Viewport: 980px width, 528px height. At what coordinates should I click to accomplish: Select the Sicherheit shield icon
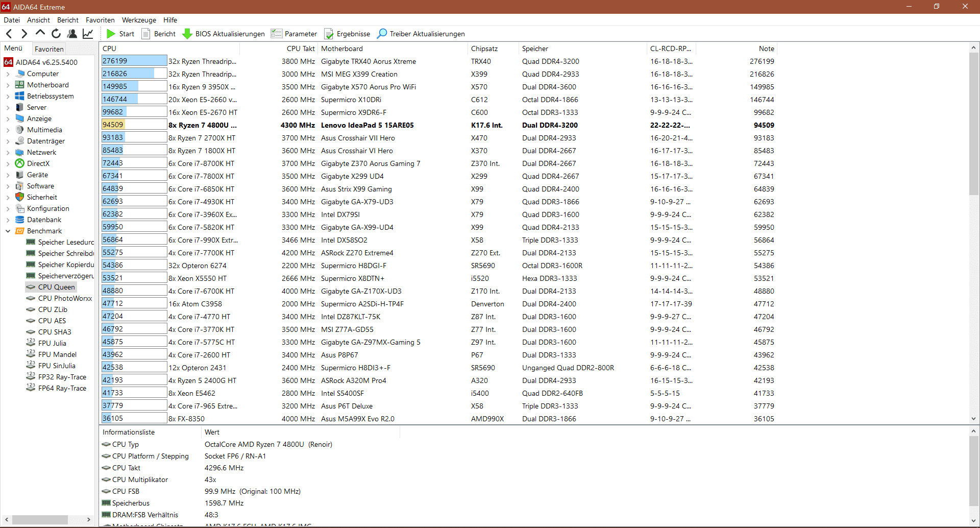20,197
